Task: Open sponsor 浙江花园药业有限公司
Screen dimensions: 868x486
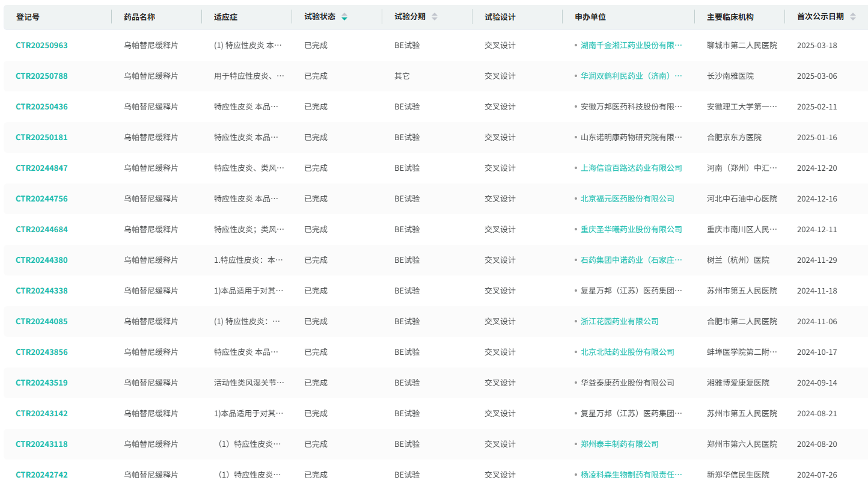Action: (620, 321)
